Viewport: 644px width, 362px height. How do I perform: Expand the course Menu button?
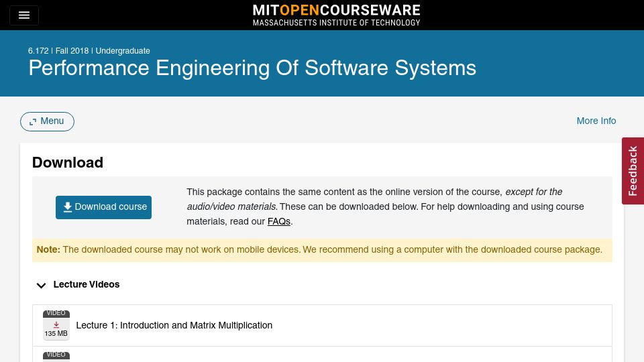point(47,121)
